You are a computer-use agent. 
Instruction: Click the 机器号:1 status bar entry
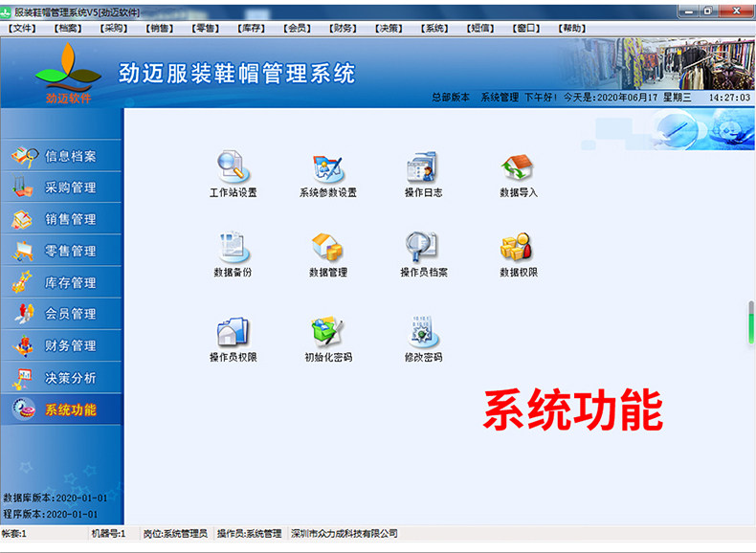tap(108, 534)
